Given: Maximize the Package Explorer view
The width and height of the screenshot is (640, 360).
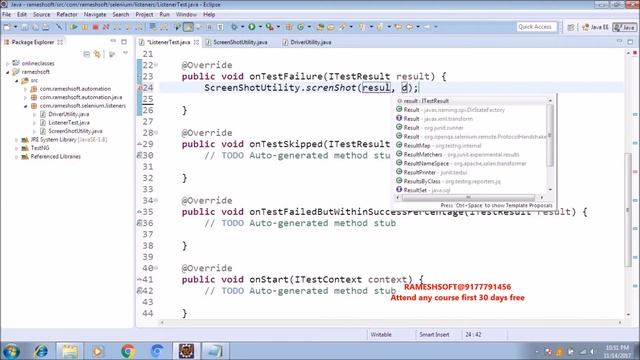Looking at the screenshot, I should pos(124,42).
